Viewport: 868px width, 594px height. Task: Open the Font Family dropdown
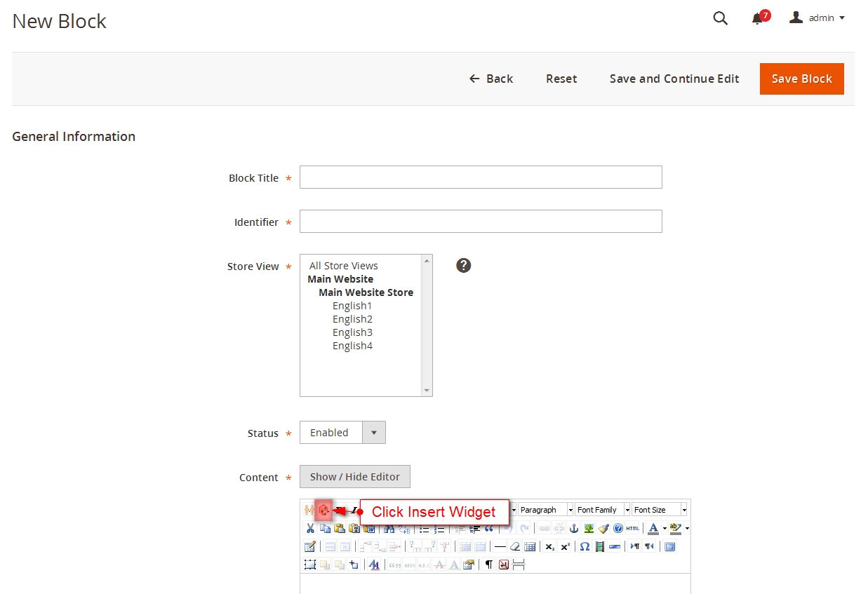click(x=602, y=509)
